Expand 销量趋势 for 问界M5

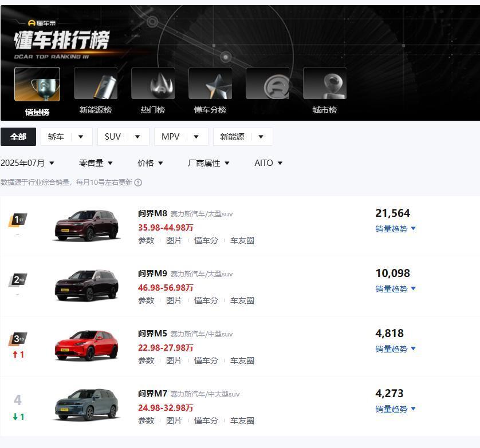pyautogui.click(x=395, y=349)
